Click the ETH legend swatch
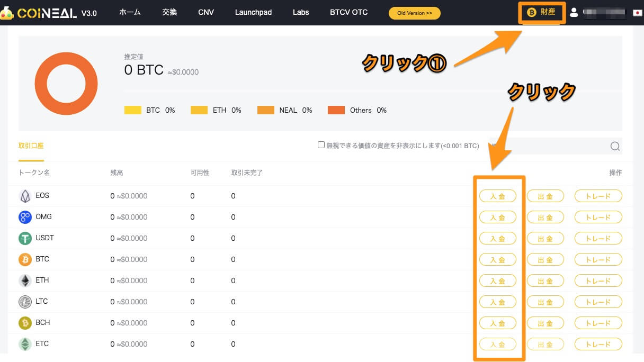The height and width of the screenshot is (362, 644). (x=199, y=110)
